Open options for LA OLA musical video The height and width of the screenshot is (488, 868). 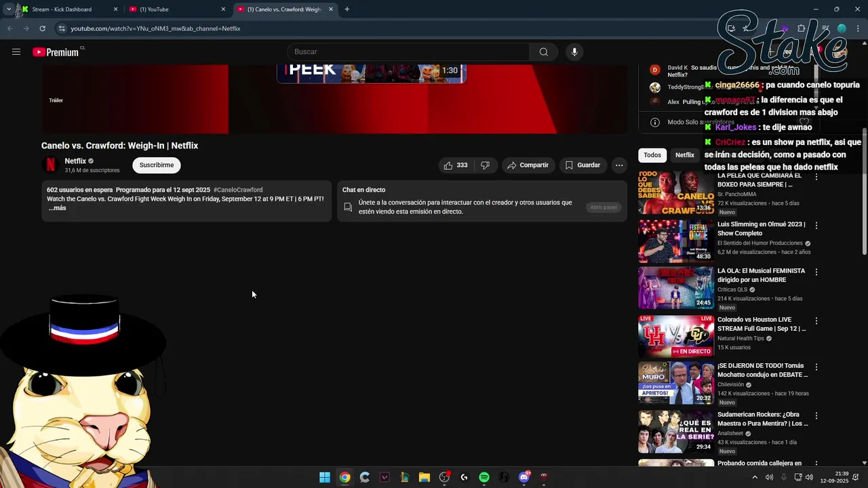pos(816,272)
